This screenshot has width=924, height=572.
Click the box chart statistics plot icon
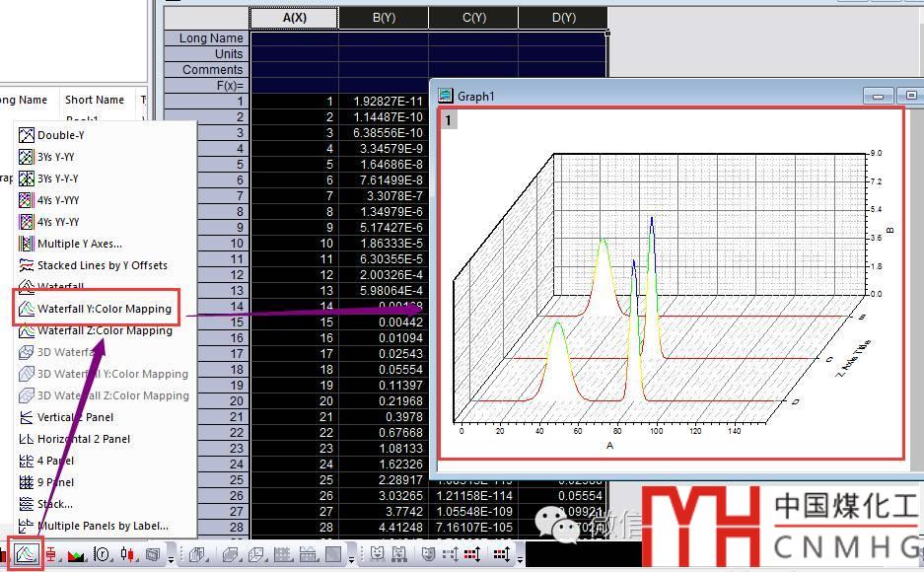(51, 555)
